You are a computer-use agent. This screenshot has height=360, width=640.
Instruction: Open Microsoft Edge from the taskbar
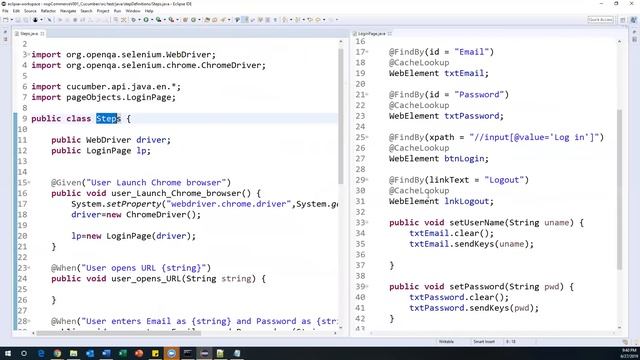tap(41, 353)
